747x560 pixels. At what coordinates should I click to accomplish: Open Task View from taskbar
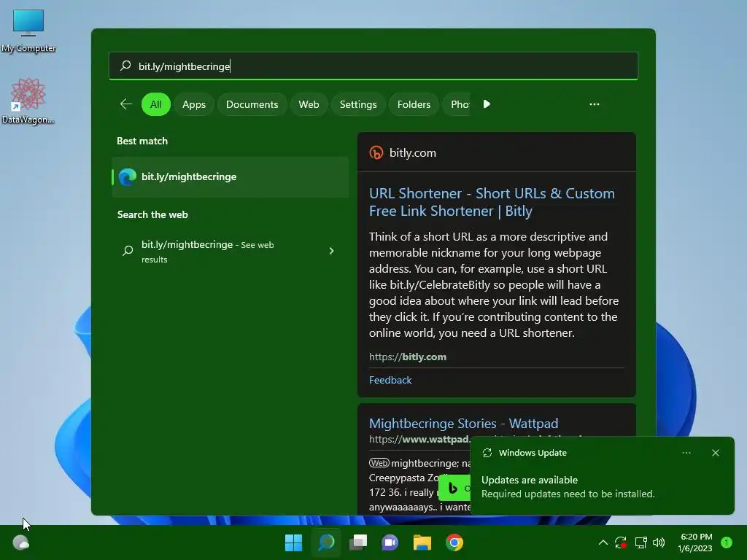(358, 542)
